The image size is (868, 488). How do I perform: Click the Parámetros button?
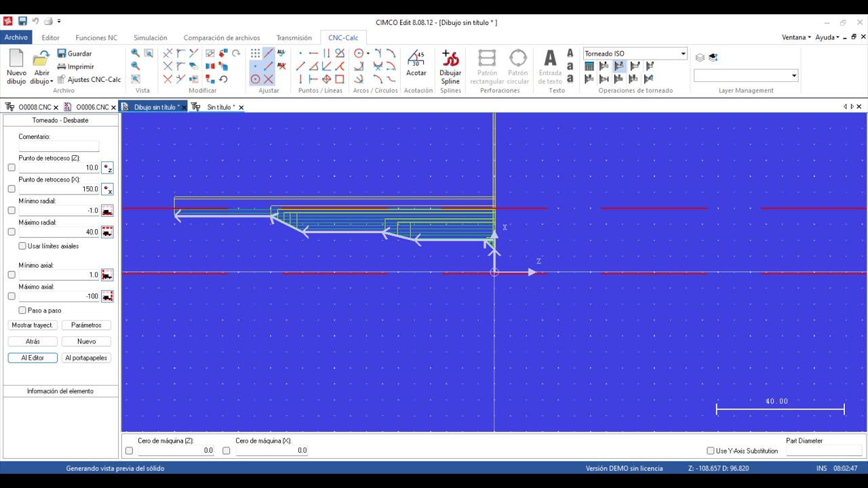[x=86, y=325]
